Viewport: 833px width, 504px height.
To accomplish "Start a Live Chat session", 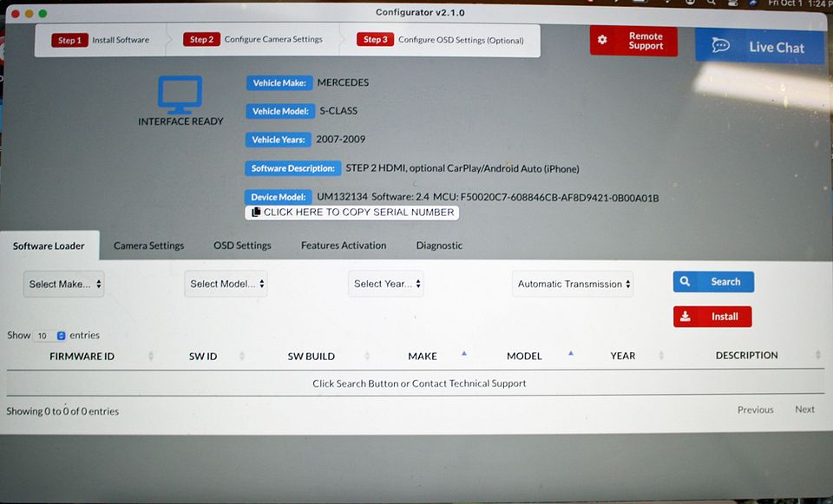I will (760, 46).
